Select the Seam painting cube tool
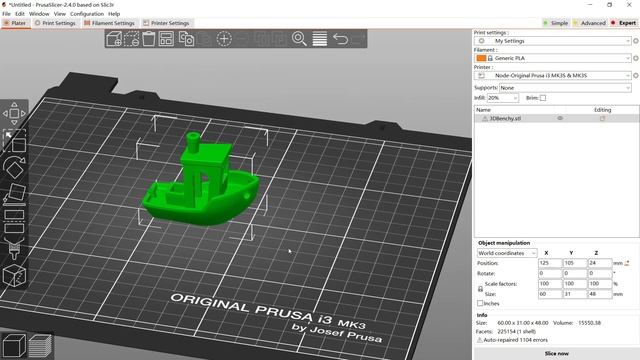 pyautogui.click(x=14, y=276)
